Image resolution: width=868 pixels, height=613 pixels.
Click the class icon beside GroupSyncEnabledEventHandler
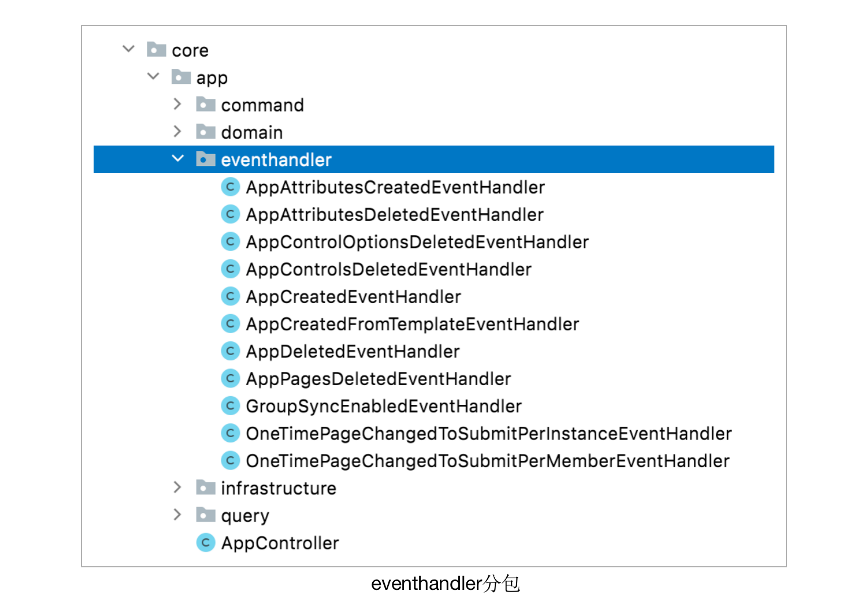pyautogui.click(x=230, y=406)
